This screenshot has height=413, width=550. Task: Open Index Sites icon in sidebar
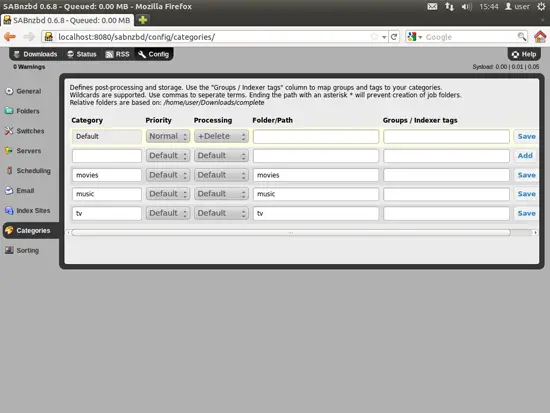[9, 211]
